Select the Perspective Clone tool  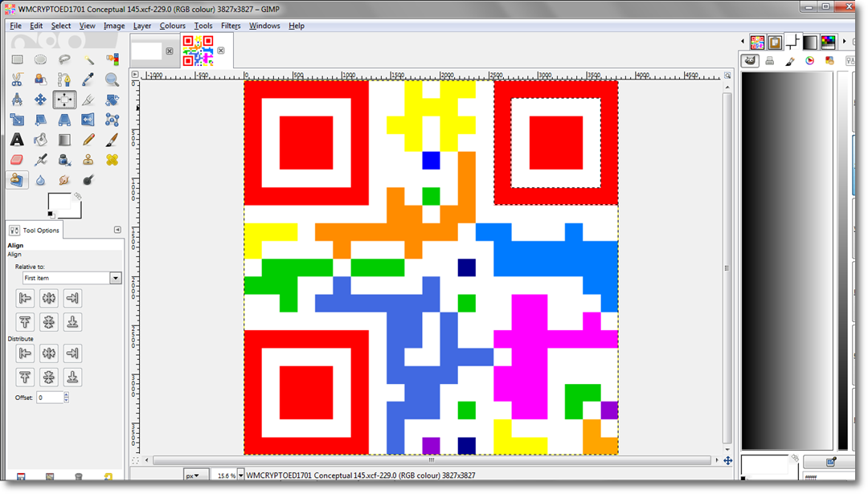coord(17,180)
